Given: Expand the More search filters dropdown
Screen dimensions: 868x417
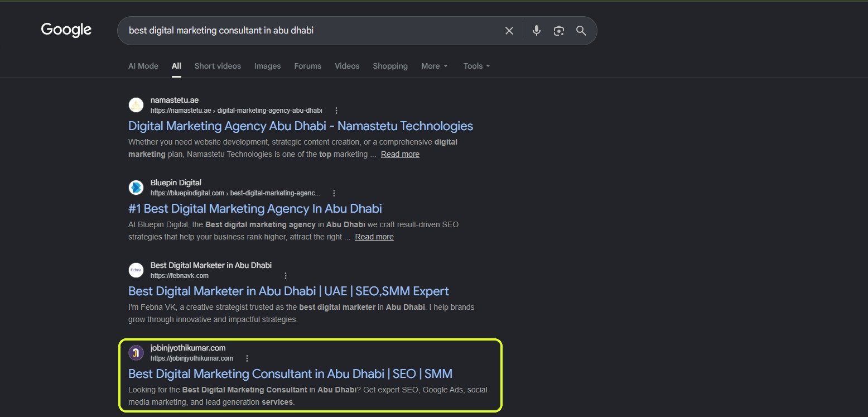Looking at the screenshot, I should click(x=435, y=66).
